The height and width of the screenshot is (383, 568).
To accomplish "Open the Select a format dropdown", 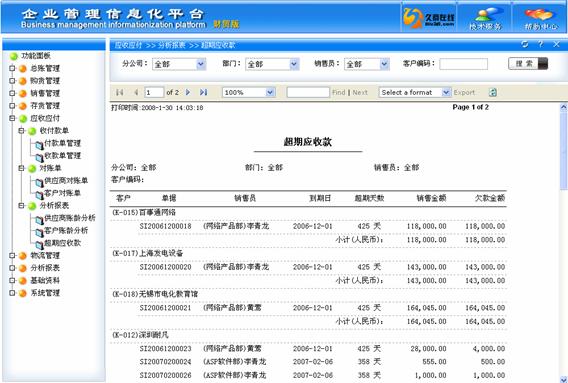I will coord(446,92).
